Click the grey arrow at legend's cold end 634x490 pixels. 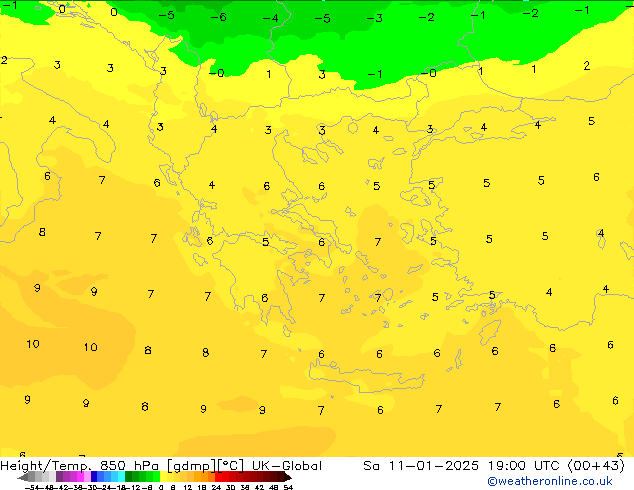pyautogui.click(x=22, y=477)
